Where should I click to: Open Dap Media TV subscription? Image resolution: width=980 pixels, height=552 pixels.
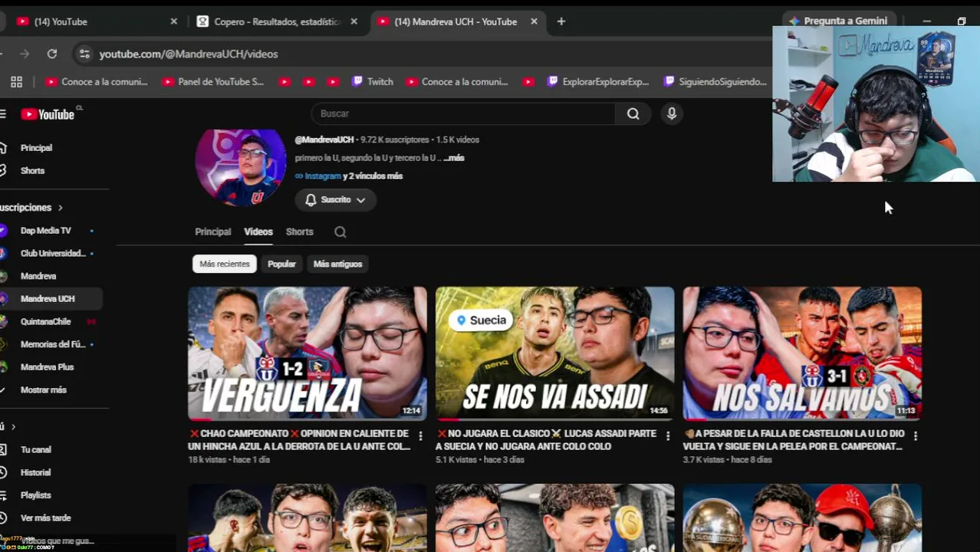[x=46, y=230]
